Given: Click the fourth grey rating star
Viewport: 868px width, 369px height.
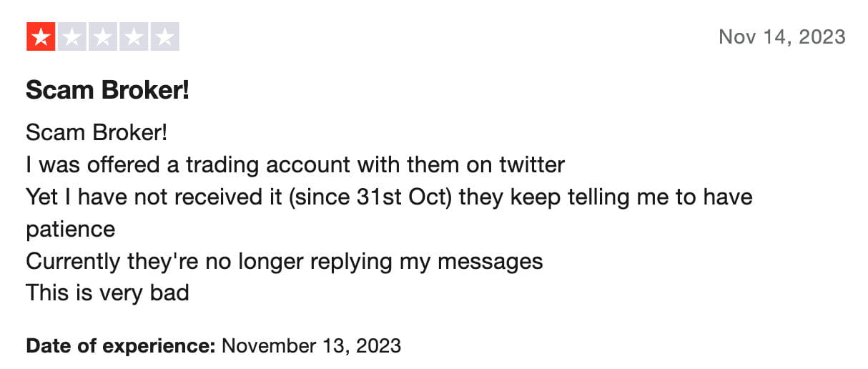Looking at the screenshot, I should [x=134, y=37].
